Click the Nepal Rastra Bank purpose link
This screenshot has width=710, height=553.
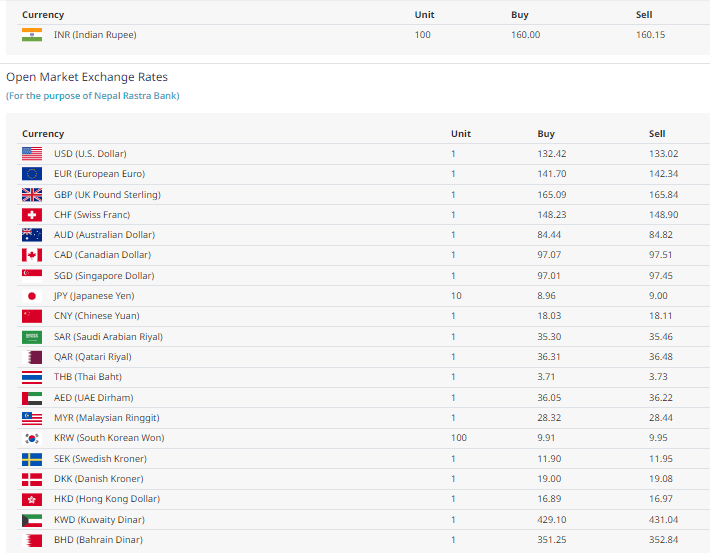pos(93,96)
